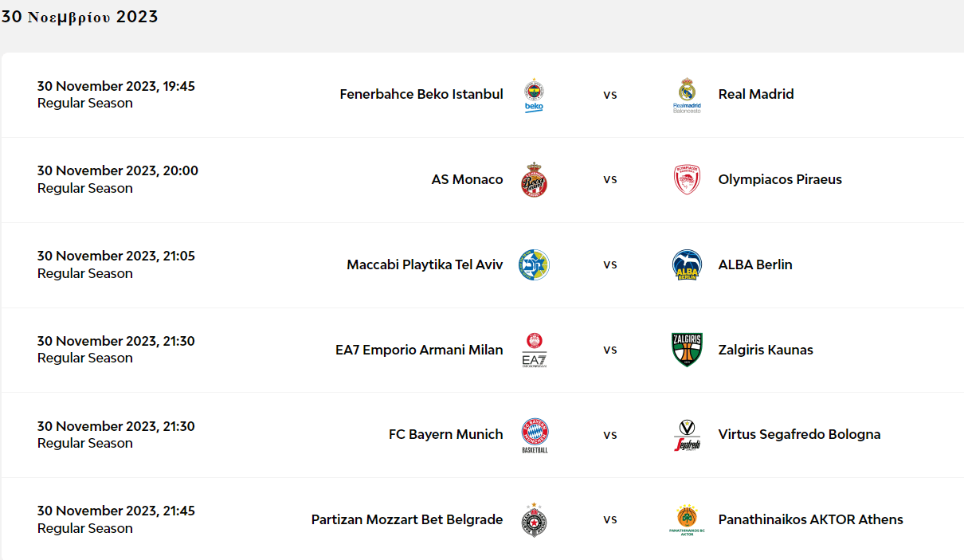Select the Partizan Mozzart Bet Belgrade name
Viewport: 964px width, 560px height.
tap(407, 519)
